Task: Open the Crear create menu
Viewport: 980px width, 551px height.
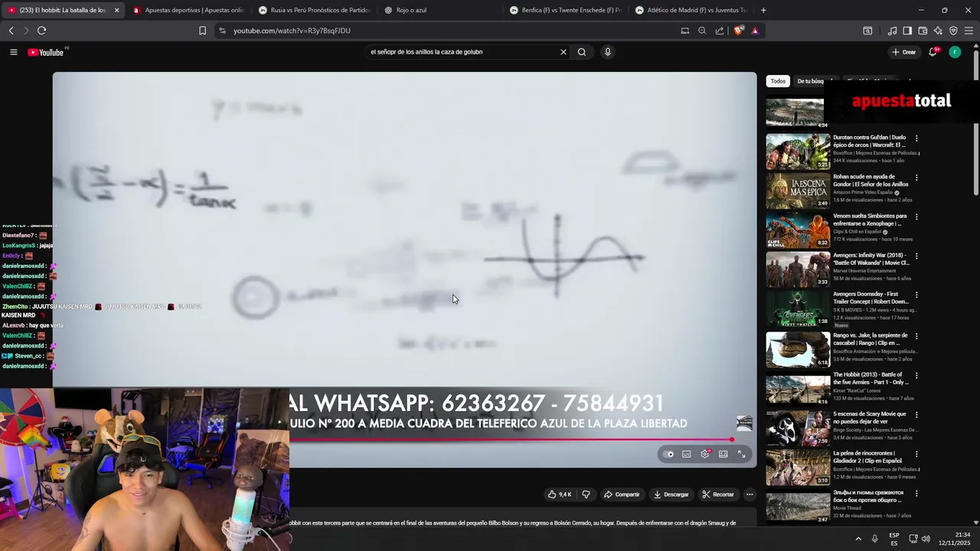Action: [904, 52]
